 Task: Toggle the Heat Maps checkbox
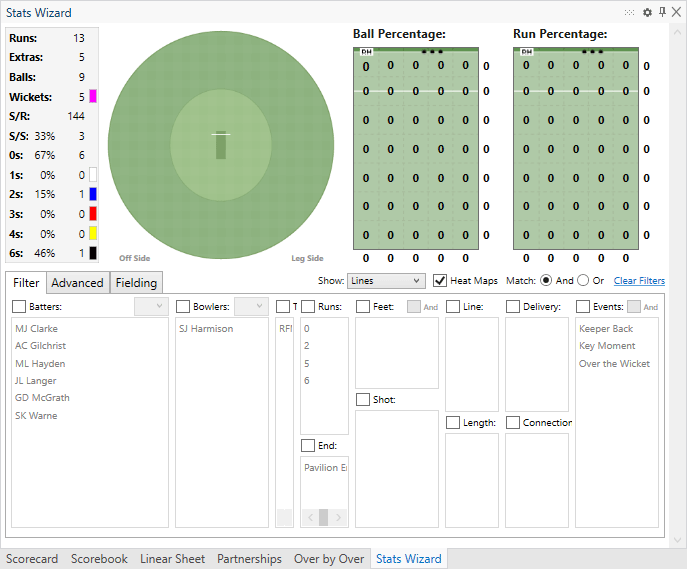pyautogui.click(x=440, y=281)
